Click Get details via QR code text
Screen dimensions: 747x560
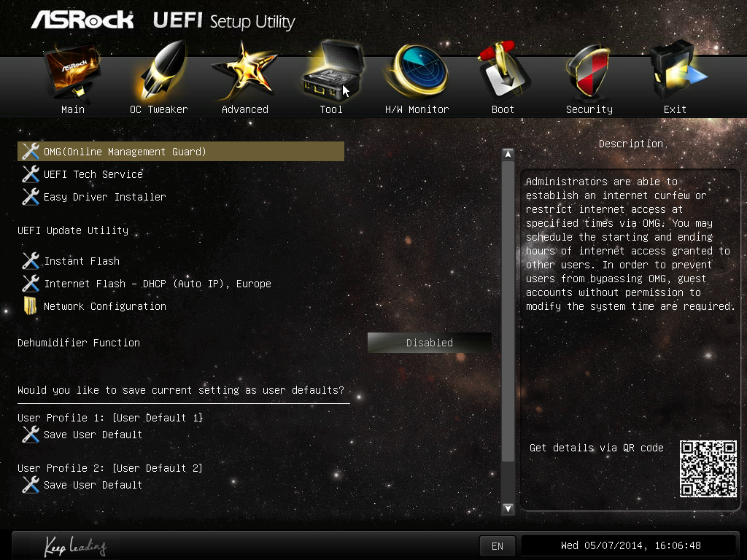(597, 448)
